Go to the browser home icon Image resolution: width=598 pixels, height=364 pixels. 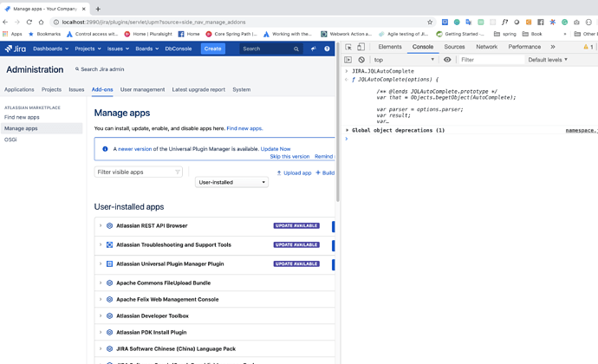42,23
